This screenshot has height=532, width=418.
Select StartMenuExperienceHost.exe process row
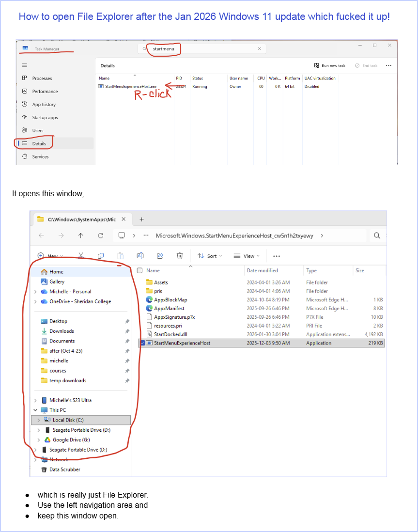point(217,87)
